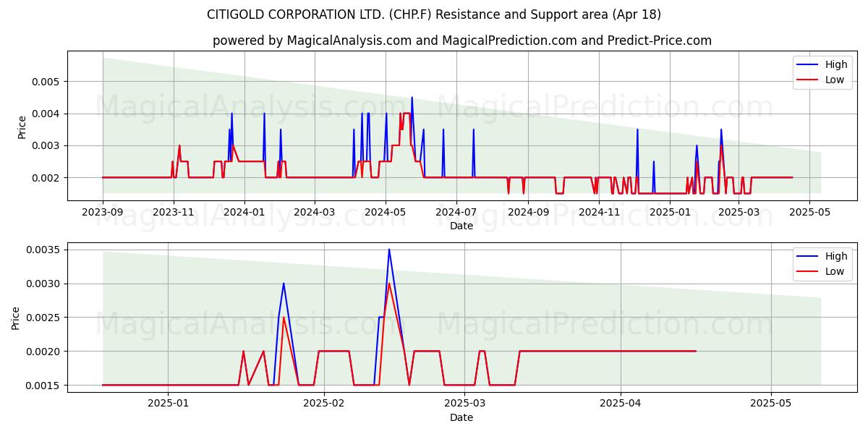Click the chart title "CITIGOLD CORPORATION LTD. (CHP.F) Resistance and Support area (Apr 18)"

(434, 14)
